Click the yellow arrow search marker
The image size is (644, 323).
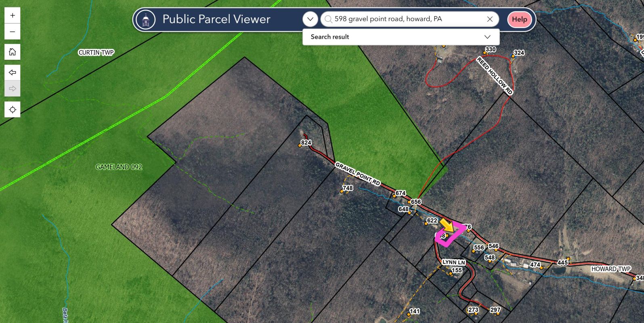tap(447, 225)
